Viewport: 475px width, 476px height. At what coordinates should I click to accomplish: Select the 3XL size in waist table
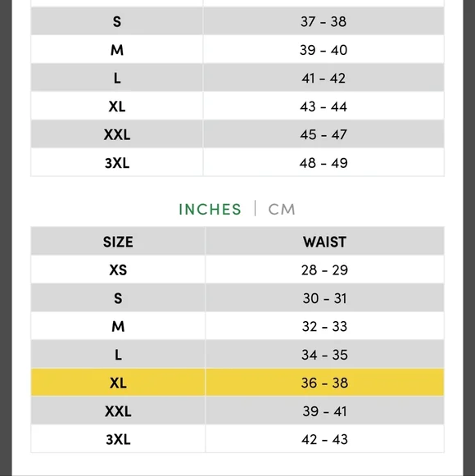click(118, 439)
